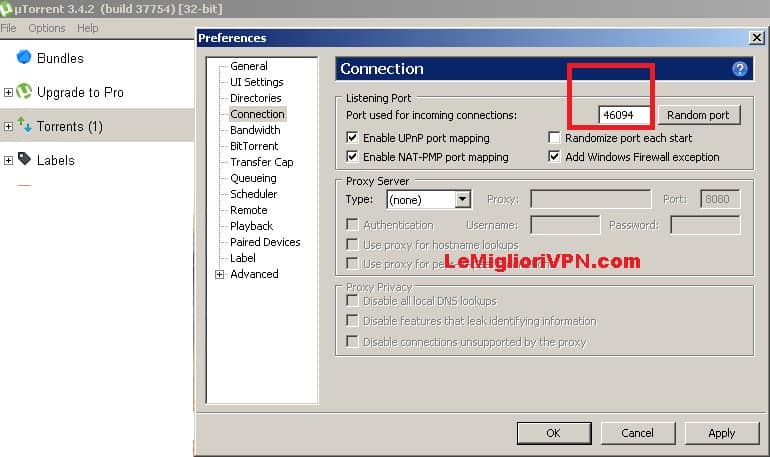
Task: Close the Preferences dialog
Action: tap(757, 38)
